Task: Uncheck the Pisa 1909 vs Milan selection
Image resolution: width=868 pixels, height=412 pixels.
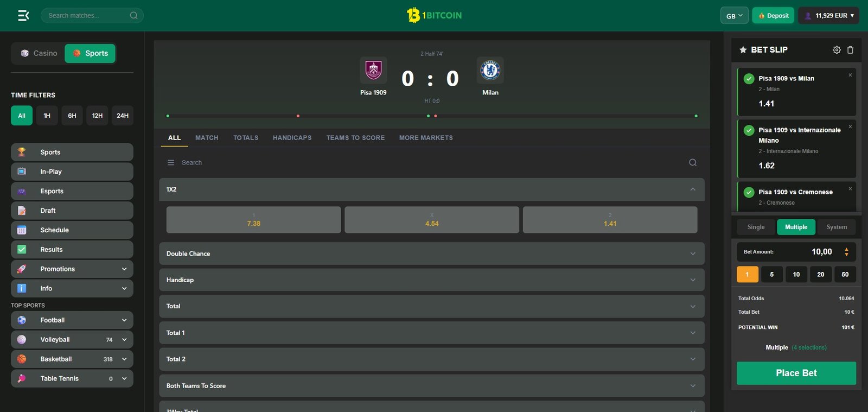Action: [x=749, y=79]
